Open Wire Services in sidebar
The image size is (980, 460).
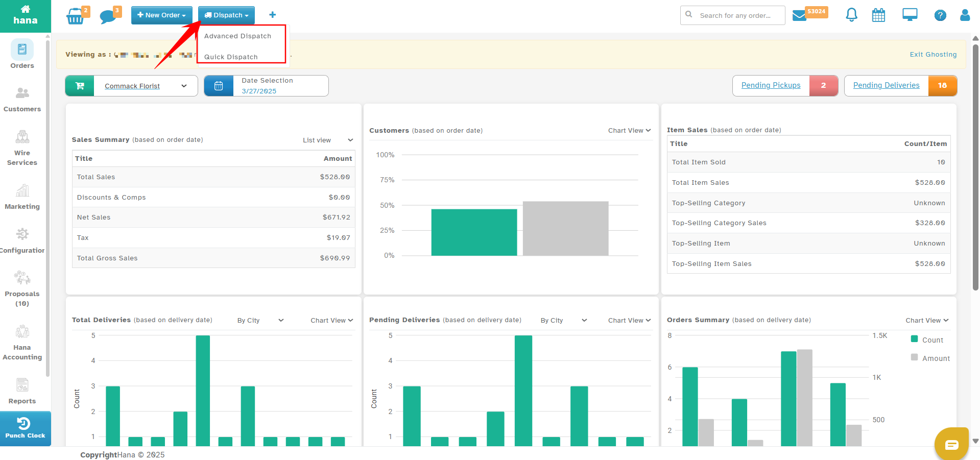click(x=22, y=148)
